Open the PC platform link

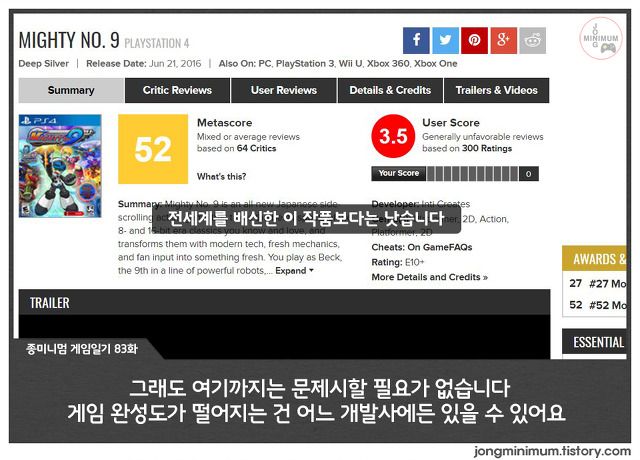pos(264,64)
